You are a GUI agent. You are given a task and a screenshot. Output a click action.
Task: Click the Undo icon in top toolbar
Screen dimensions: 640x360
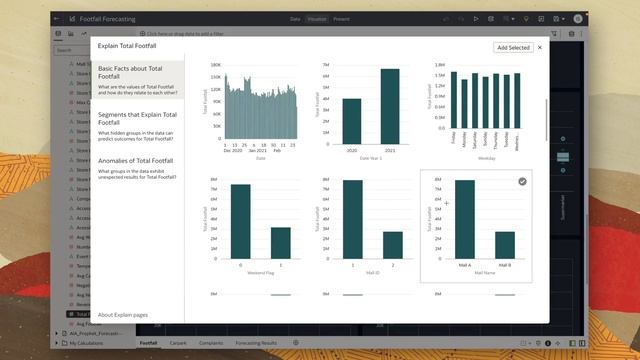(446, 19)
